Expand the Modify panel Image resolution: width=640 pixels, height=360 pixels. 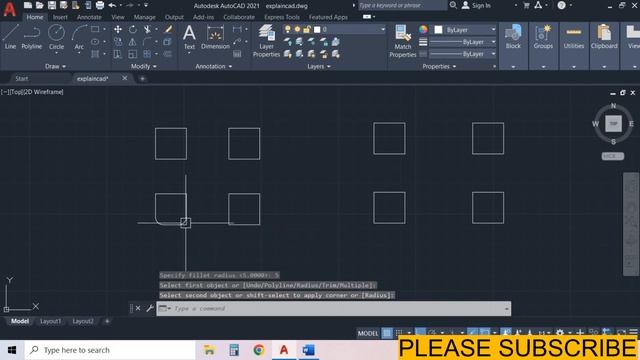(x=144, y=66)
